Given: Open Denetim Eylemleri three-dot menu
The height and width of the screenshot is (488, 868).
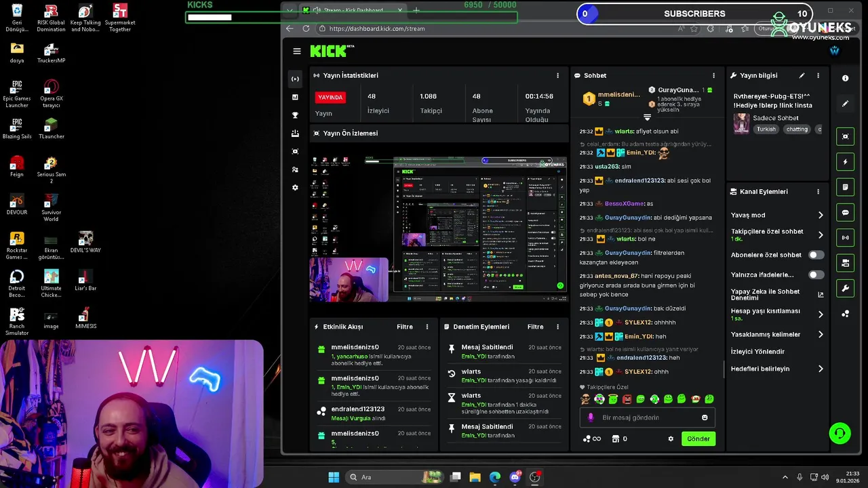Looking at the screenshot, I should [558, 327].
